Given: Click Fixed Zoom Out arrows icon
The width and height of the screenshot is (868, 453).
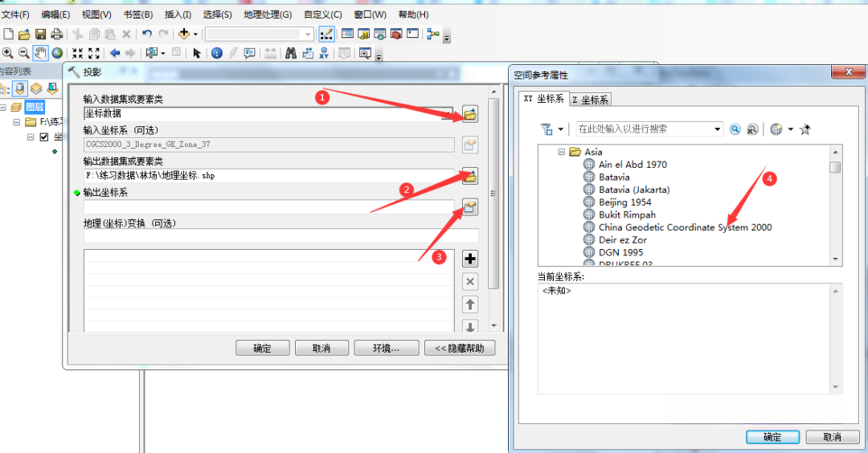Looking at the screenshot, I should (94, 53).
